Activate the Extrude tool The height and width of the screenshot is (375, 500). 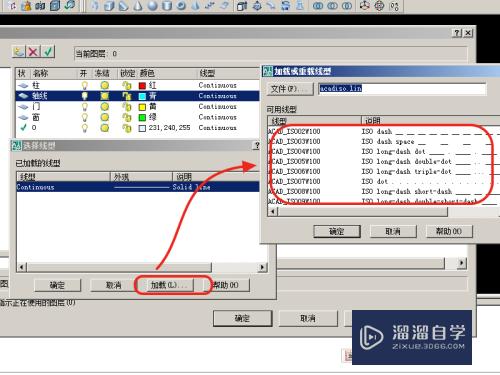(242, 5)
